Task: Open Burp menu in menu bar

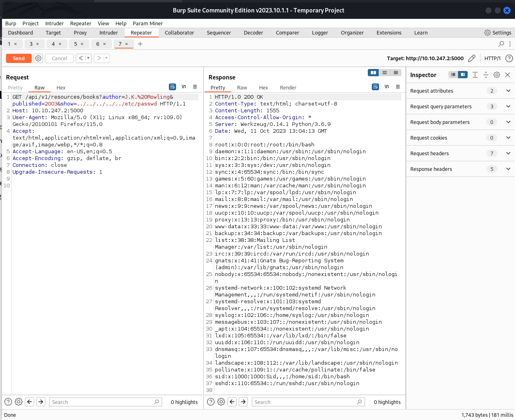Action: pos(10,23)
